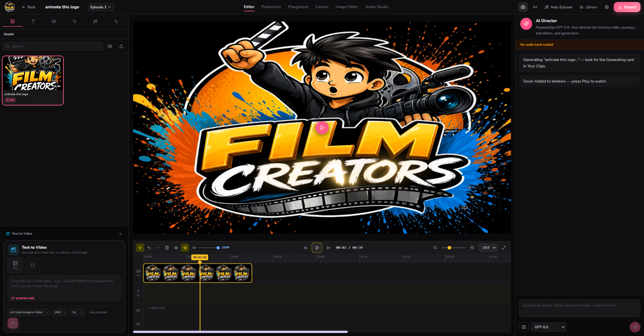The height and width of the screenshot is (336, 644).
Task: Choose the selection pointer tool in timeline
Action: pyautogui.click(x=140, y=248)
